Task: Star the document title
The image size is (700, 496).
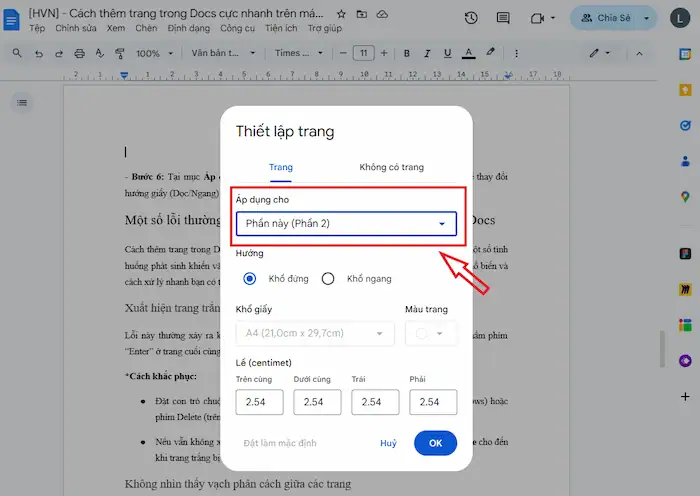Action: point(342,14)
